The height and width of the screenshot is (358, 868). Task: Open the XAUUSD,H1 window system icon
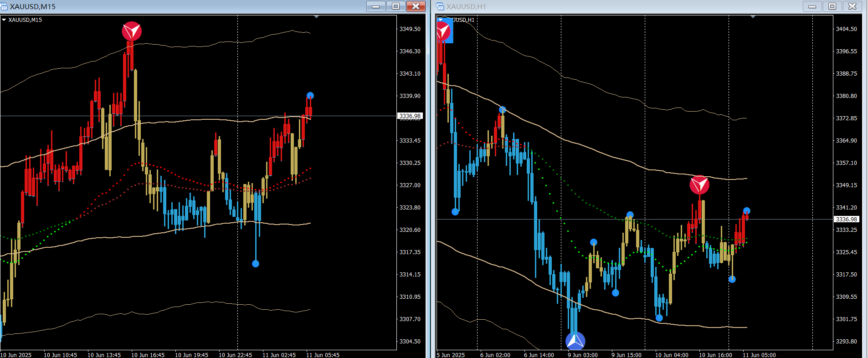440,6
